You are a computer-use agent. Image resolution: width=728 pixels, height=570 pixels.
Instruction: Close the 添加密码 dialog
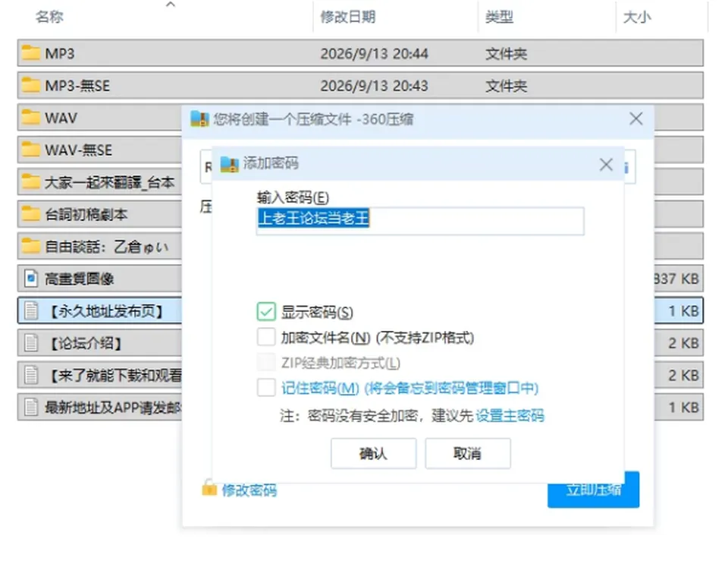click(606, 165)
